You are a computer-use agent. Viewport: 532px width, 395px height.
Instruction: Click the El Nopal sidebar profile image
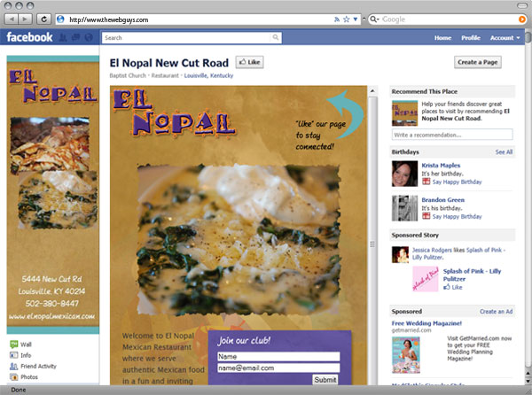click(x=53, y=195)
